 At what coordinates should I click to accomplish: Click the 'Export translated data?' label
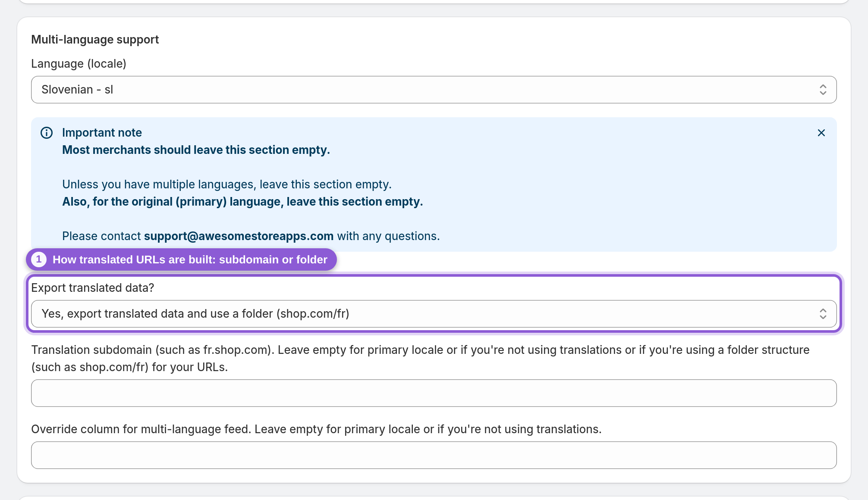[x=92, y=288]
